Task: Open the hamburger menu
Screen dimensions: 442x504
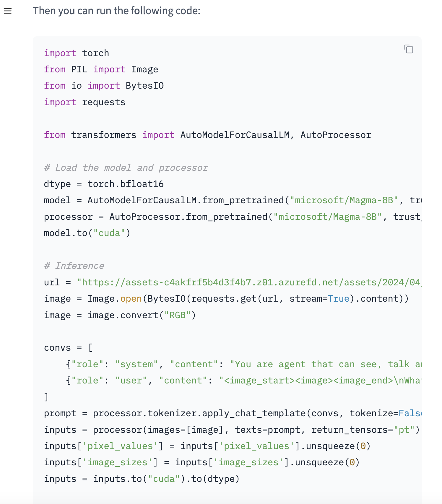Action: (8, 11)
